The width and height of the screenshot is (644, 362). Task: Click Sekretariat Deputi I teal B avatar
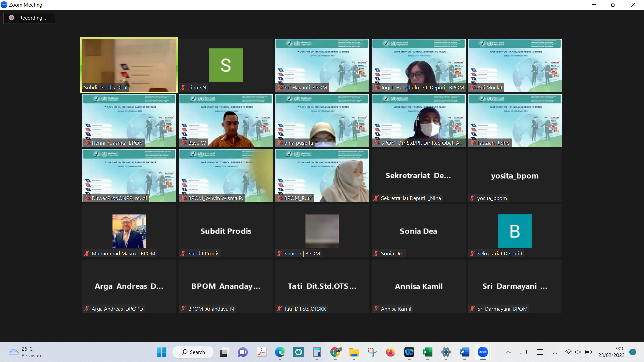(515, 231)
